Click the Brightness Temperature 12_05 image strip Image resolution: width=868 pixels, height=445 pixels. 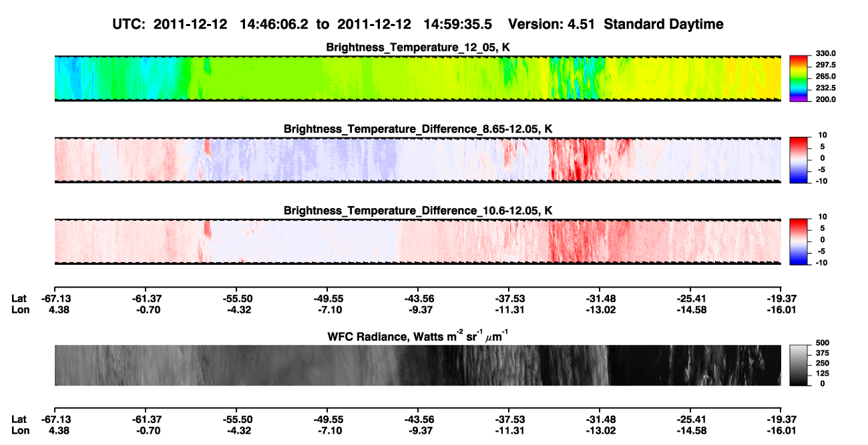pos(417,78)
